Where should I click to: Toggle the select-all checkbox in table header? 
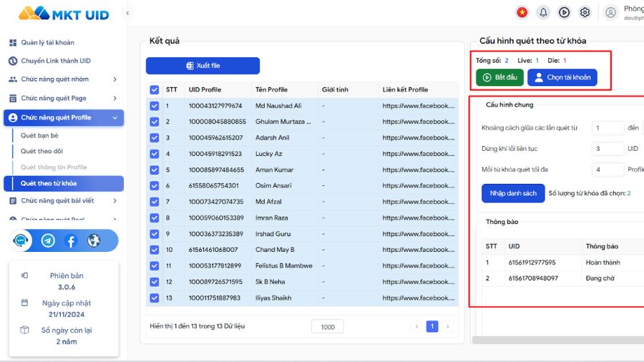click(155, 90)
